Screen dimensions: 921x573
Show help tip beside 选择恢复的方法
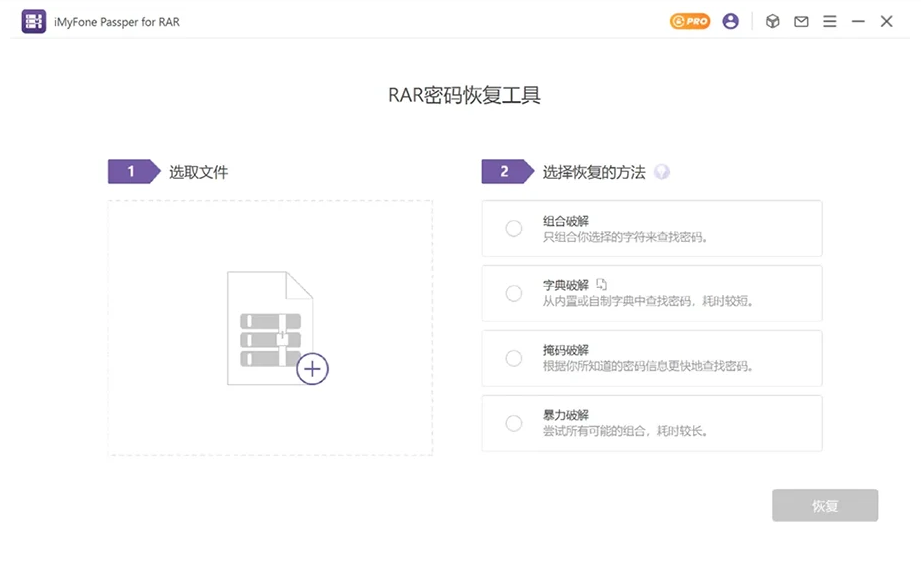[x=662, y=171]
